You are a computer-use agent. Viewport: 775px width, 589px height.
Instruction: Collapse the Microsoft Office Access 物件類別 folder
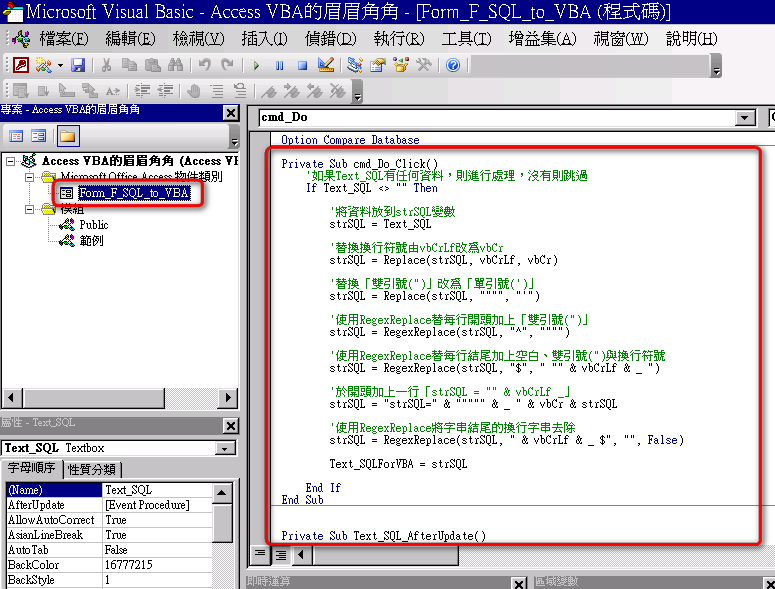point(30,177)
